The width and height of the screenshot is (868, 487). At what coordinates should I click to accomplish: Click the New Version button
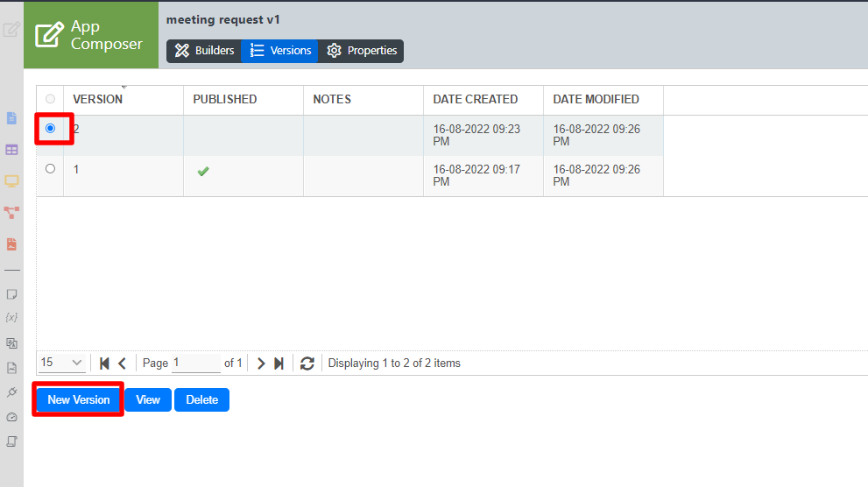pos(79,400)
